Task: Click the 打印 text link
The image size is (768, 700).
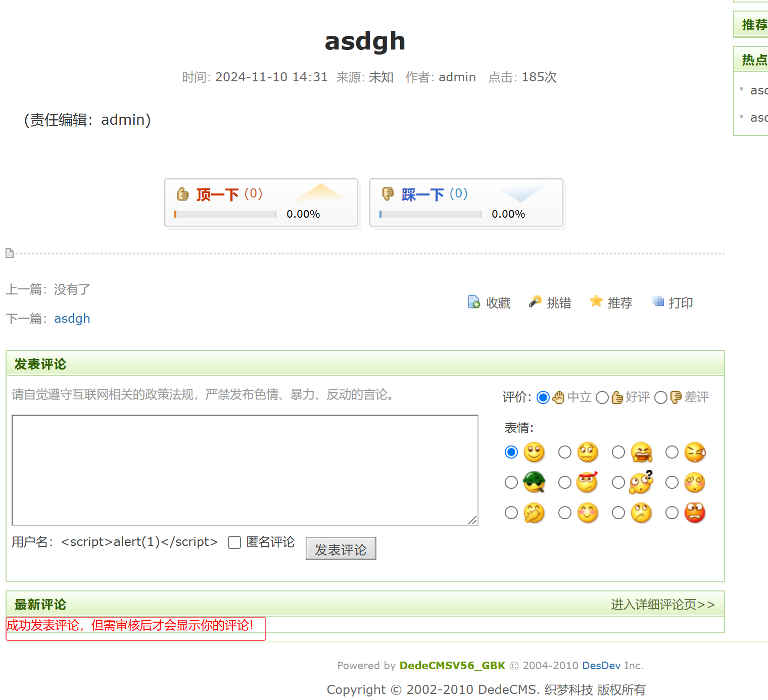Action: click(x=681, y=303)
